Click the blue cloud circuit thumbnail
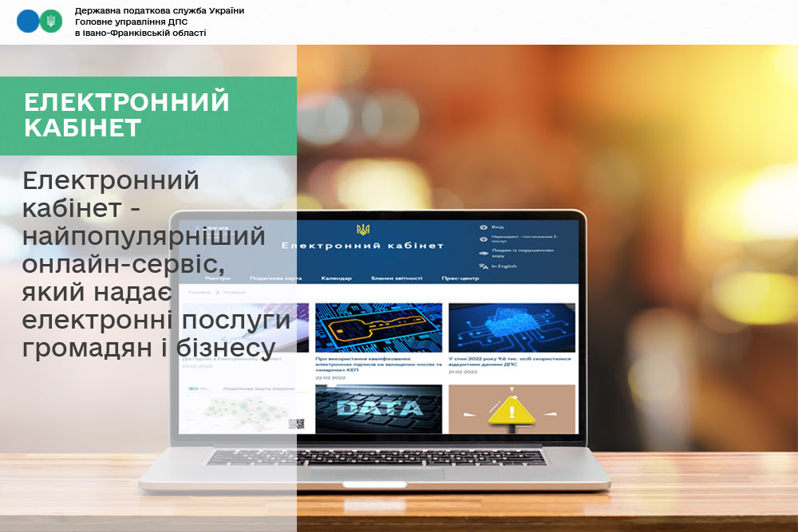The height and width of the screenshot is (532, 798). (512, 327)
